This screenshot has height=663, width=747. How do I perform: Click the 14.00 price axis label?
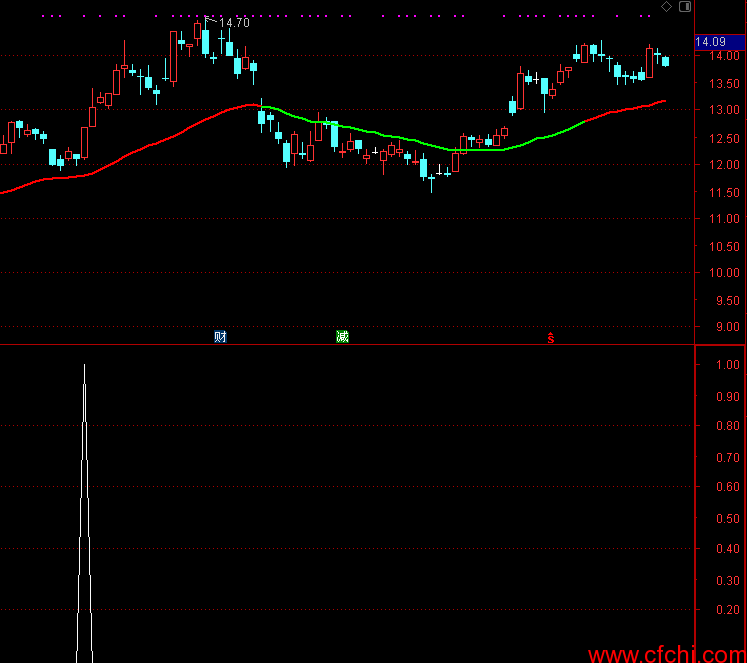point(724,55)
